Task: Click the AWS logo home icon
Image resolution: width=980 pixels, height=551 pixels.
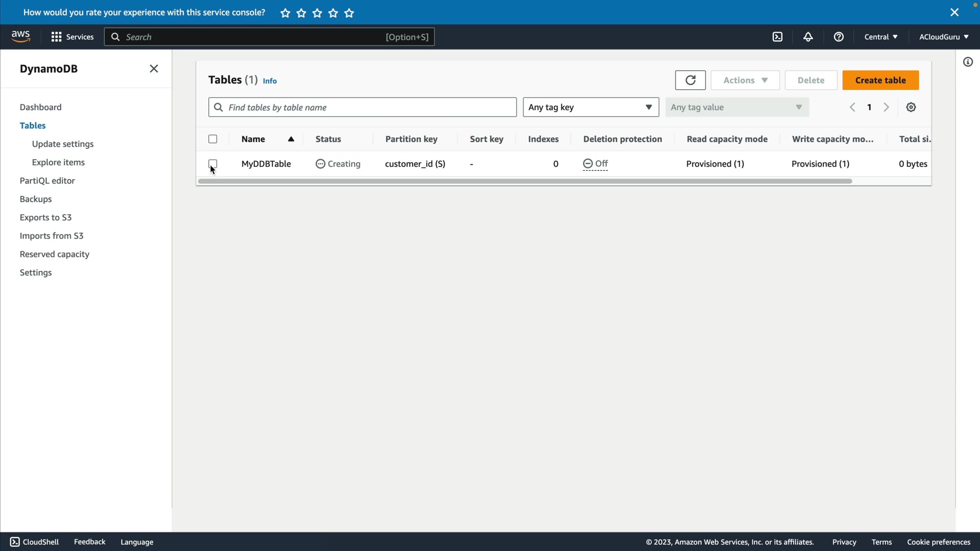Action: (x=21, y=36)
